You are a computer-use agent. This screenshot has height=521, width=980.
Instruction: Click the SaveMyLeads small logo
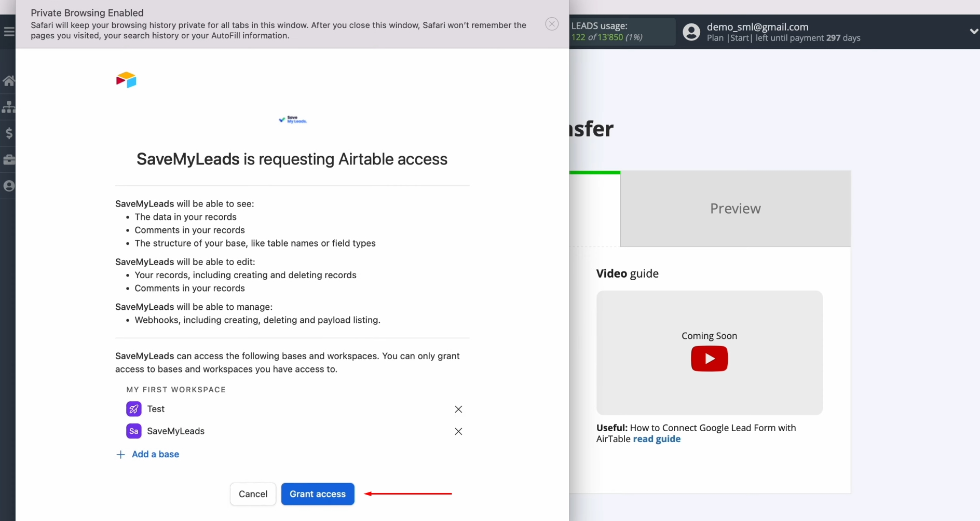293,119
